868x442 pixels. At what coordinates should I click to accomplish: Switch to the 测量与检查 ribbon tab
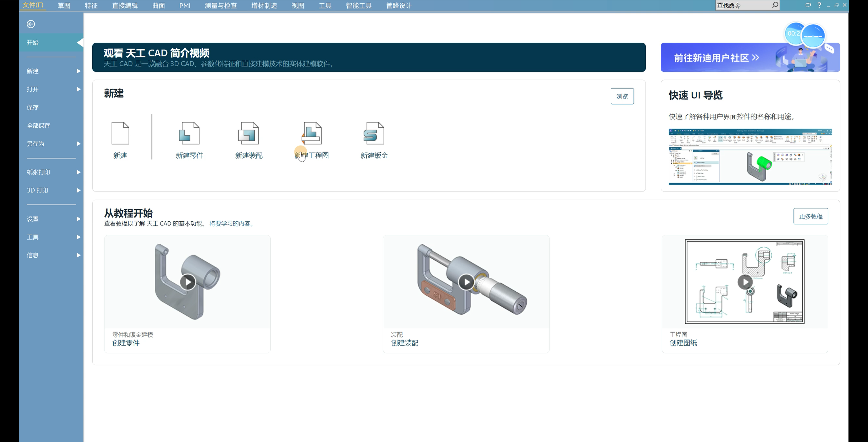click(220, 5)
